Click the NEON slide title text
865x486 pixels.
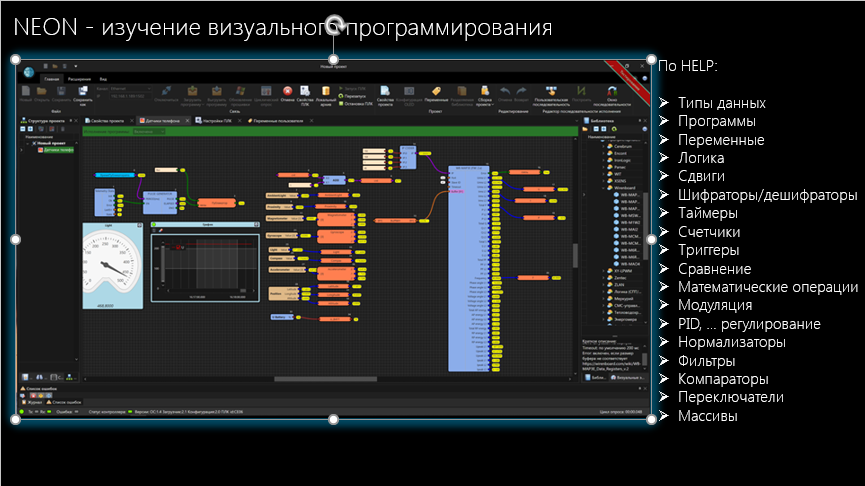(282, 28)
